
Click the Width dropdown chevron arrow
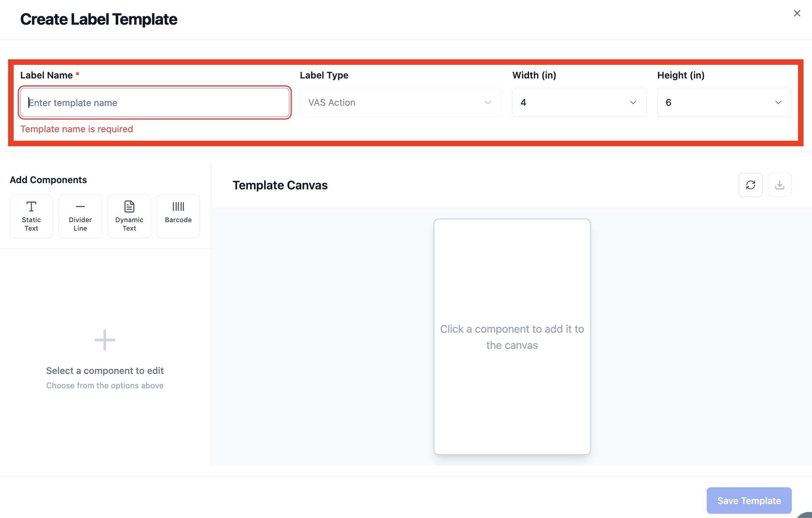tap(633, 102)
